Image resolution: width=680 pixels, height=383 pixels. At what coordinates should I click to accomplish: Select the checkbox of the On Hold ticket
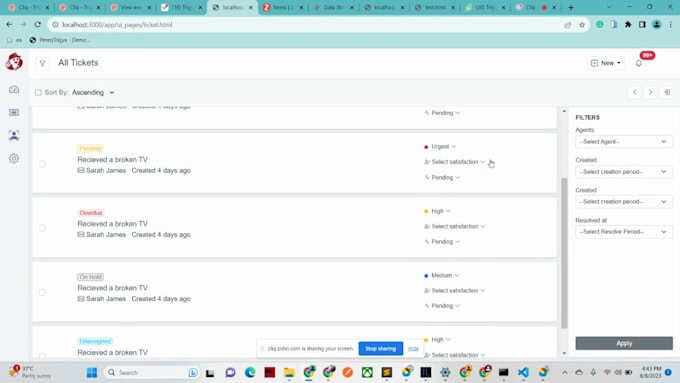pyautogui.click(x=42, y=292)
